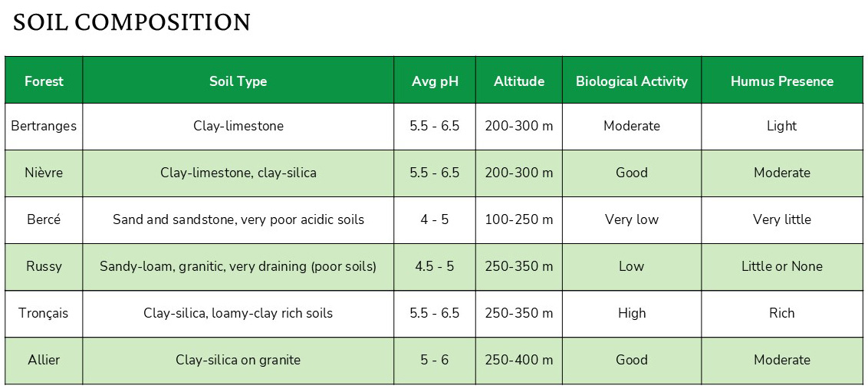Select the Altitude column header

point(519,81)
